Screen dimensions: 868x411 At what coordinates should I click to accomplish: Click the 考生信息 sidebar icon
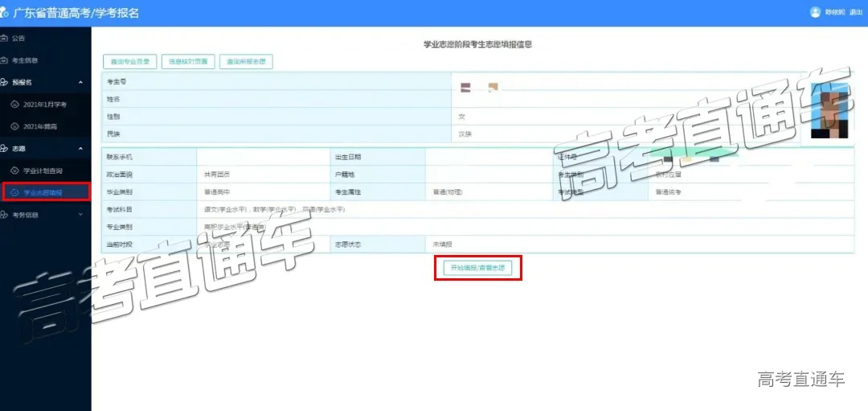4,60
